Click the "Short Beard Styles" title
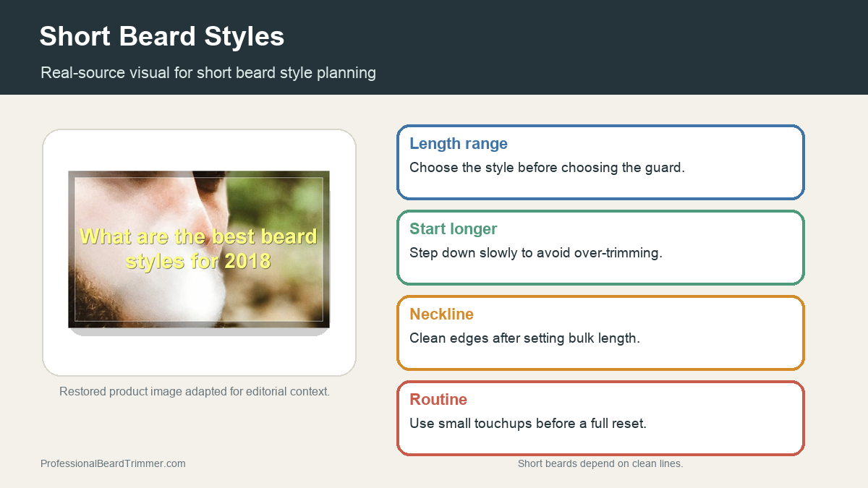This screenshot has height=488, width=868. point(162,36)
